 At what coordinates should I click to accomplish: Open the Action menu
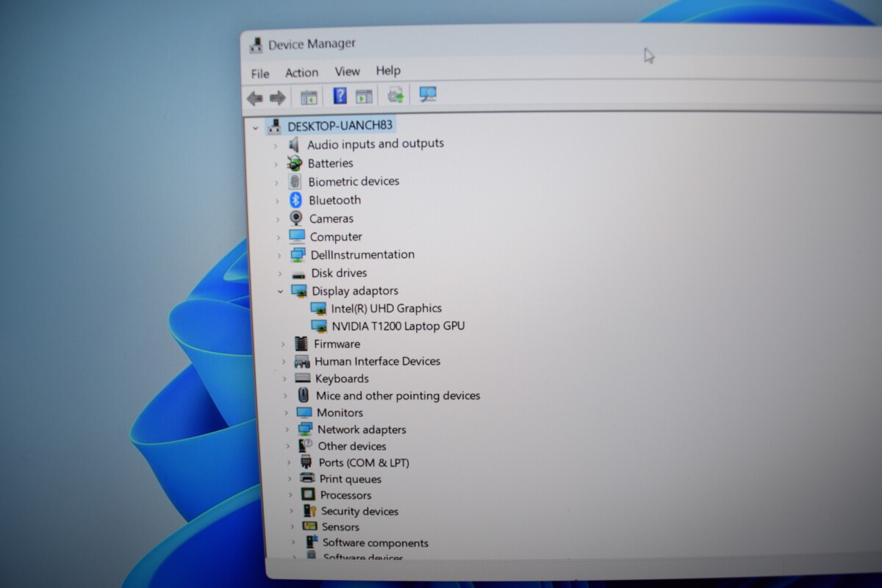click(302, 73)
